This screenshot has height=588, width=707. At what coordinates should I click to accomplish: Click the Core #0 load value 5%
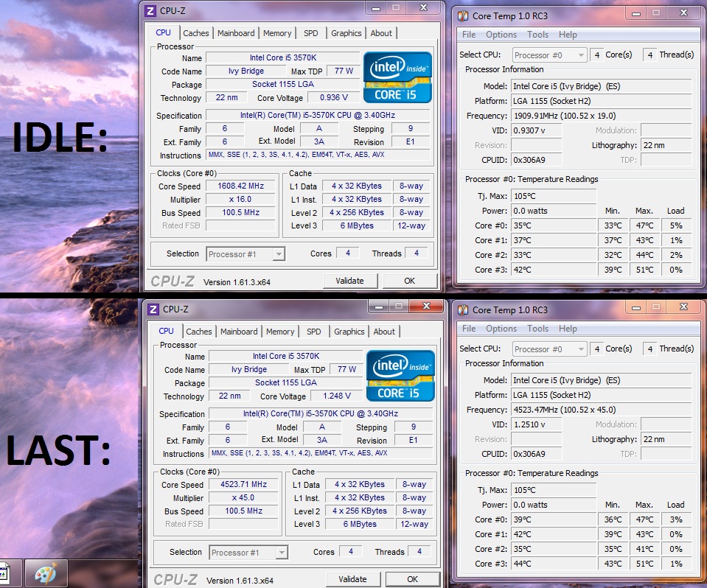(676, 225)
